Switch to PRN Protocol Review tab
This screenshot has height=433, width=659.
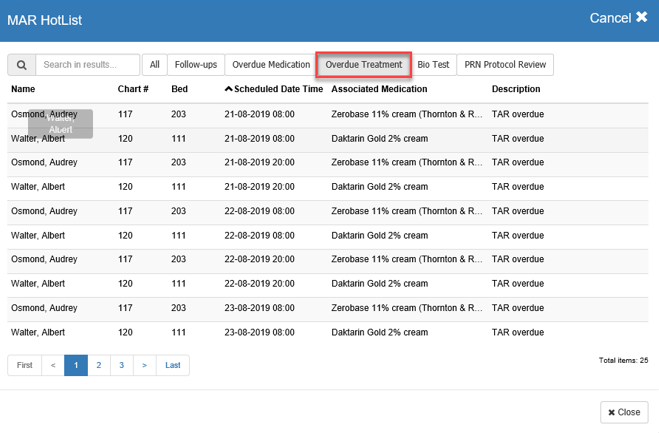[x=505, y=65]
